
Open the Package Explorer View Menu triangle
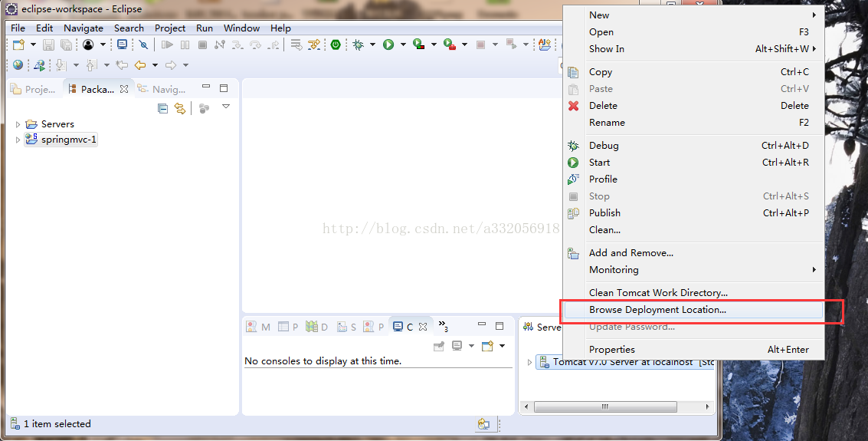tap(226, 107)
